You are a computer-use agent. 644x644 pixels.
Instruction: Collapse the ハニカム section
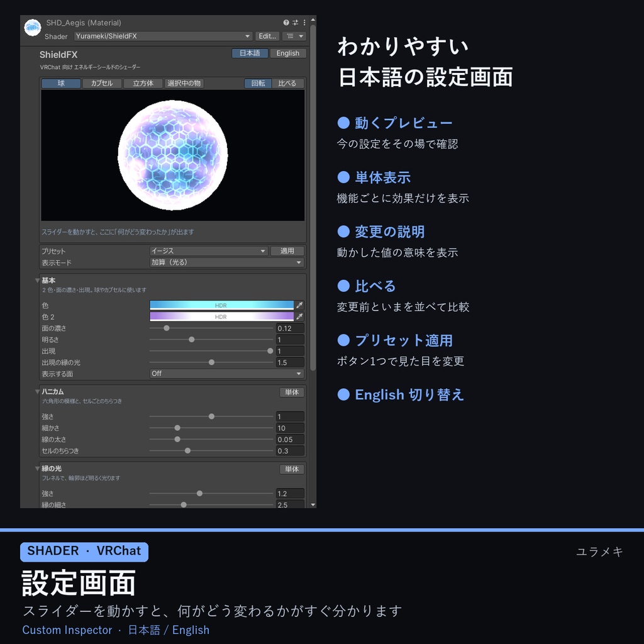click(x=37, y=392)
